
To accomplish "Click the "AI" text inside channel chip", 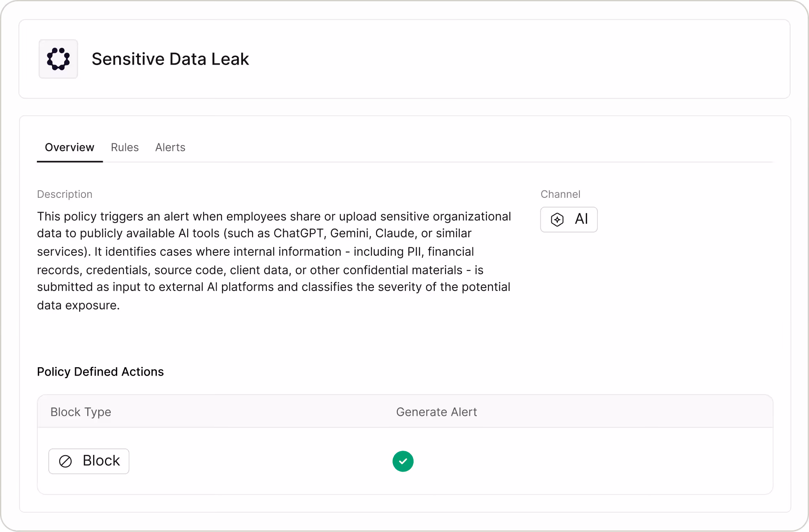I will 581,219.
